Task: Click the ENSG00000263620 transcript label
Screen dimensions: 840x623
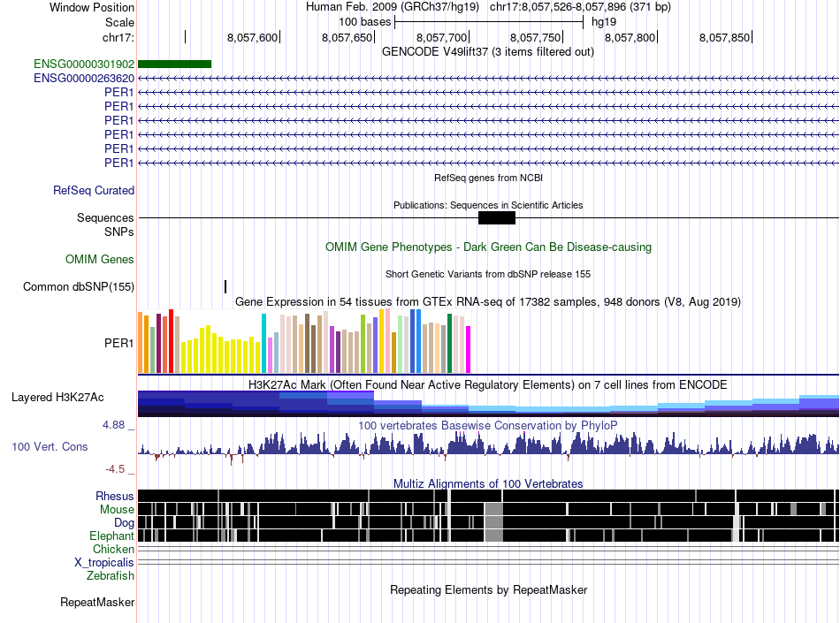Action: point(84,78)
